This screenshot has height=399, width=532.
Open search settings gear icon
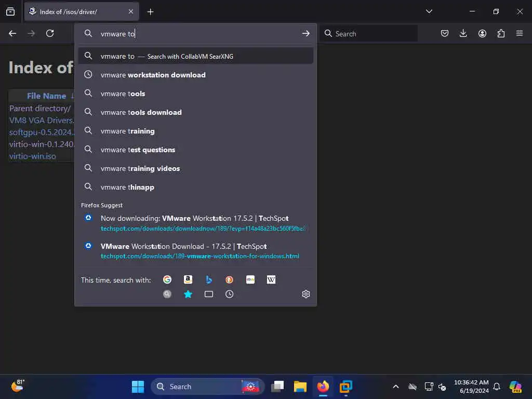click(x=305, y=294)
